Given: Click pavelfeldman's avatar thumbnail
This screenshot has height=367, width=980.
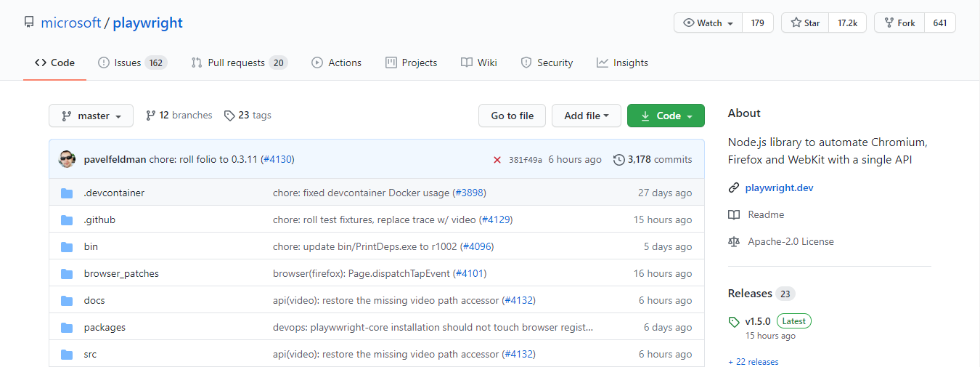Looking at the screenshot, I should click(67, 159).
